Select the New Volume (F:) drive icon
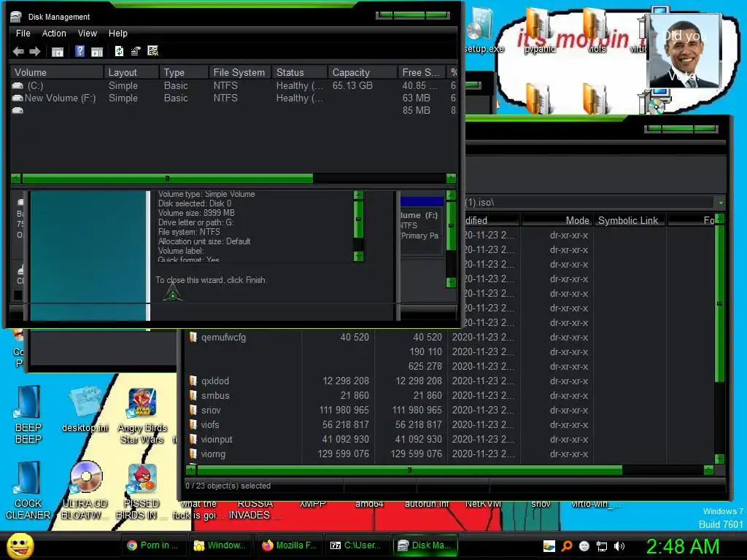Screen dimensions: 747x560 [18, 98]
